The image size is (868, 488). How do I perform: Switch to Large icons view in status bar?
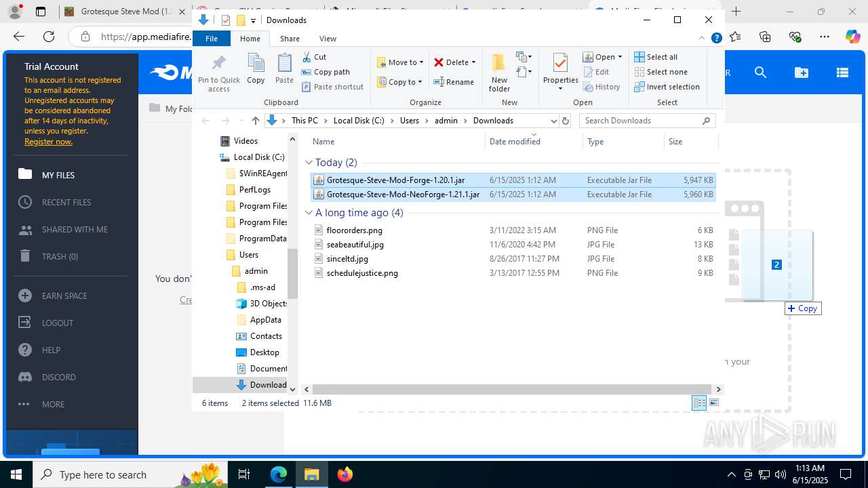click(713, 403)
